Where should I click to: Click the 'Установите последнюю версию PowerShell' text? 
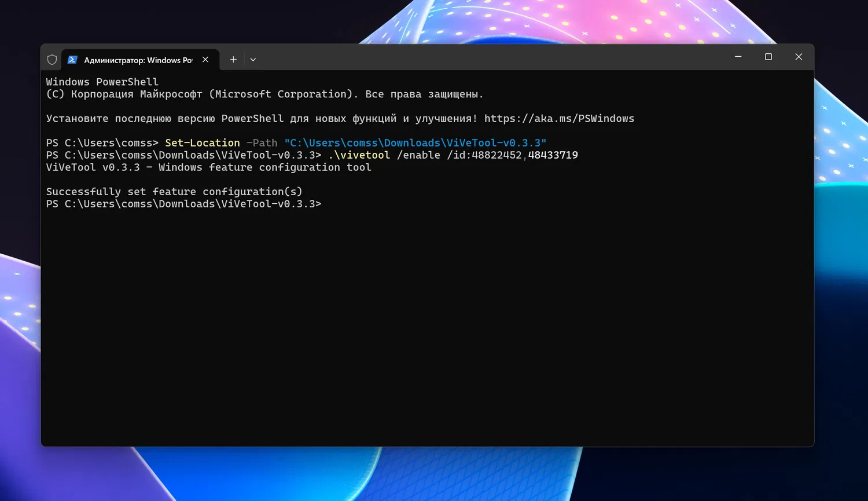point(165,119)
